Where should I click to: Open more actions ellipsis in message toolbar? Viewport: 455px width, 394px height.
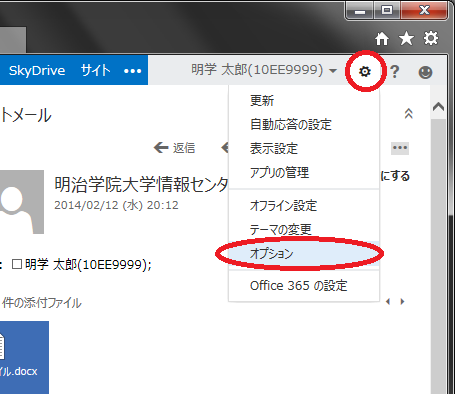pos(400,148)
